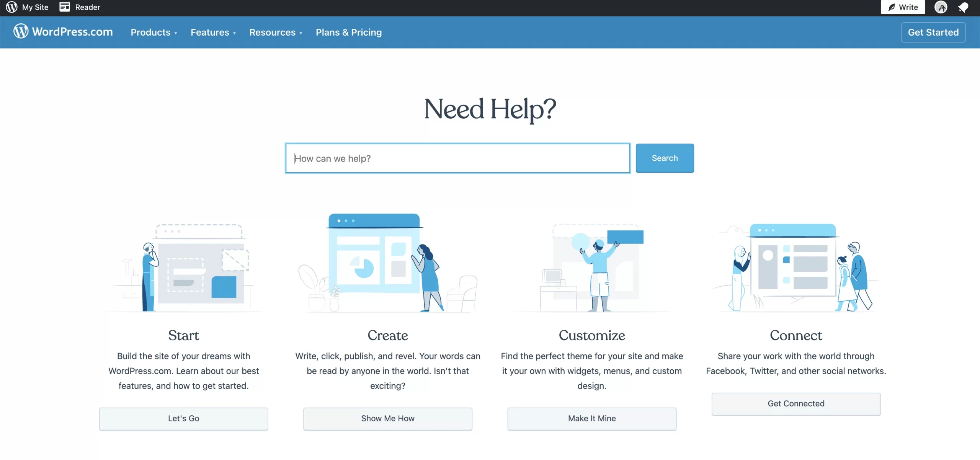Open Plans & Pricing page
Image resolution: width=980 pixels, height=460 pixels.
[349, 32]
